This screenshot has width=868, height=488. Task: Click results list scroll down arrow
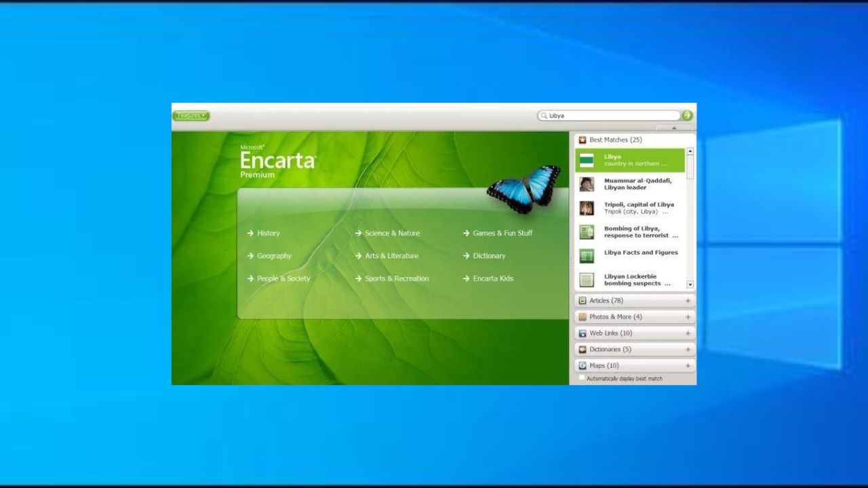[x=690, y=285]
